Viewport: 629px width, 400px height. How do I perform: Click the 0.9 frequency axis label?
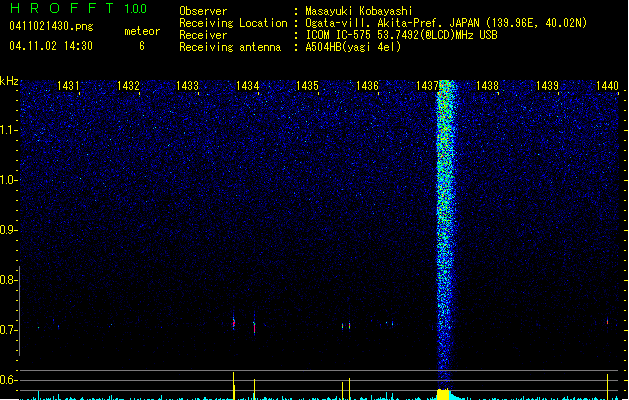[7, 230]
